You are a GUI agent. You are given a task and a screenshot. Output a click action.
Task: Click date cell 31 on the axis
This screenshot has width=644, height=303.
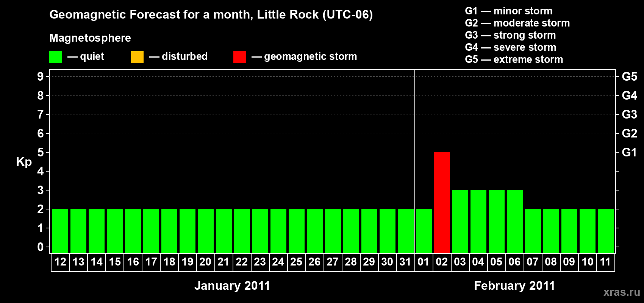pyautogui.click(x=406, y=262)
